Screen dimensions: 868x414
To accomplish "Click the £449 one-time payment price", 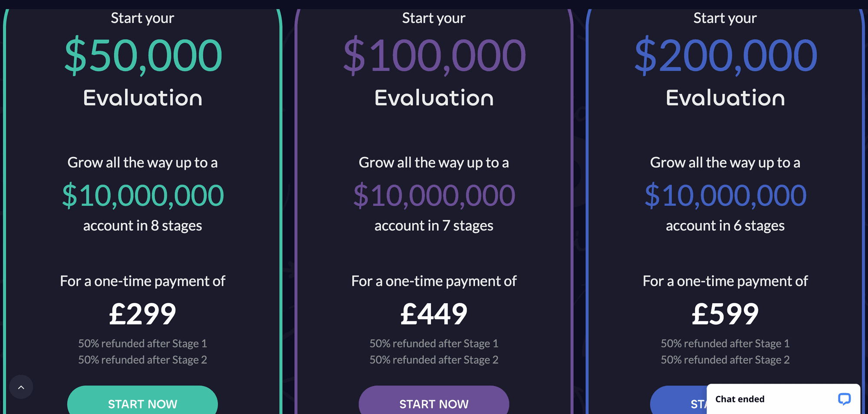I will 434,314.
